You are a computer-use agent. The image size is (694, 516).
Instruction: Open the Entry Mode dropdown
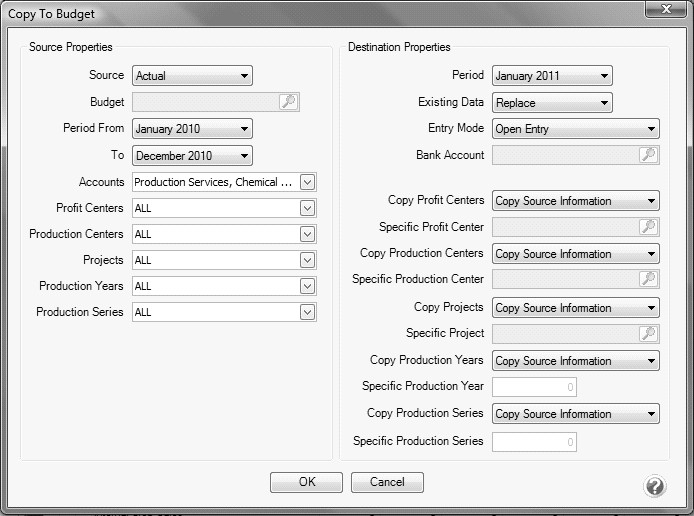point(651,129)
